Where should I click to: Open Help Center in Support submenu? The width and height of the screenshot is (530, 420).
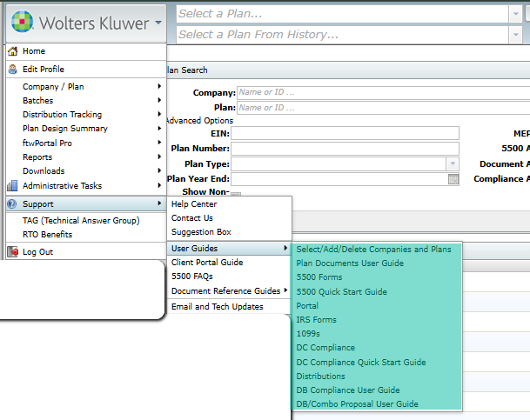pyautogui.click(x=230, y=204)
